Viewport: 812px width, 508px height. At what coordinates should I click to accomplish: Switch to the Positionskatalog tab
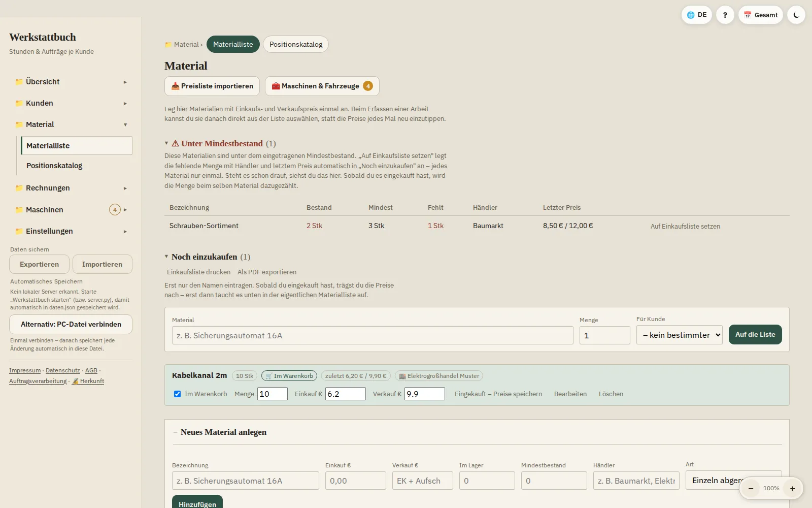click(296, 44)
